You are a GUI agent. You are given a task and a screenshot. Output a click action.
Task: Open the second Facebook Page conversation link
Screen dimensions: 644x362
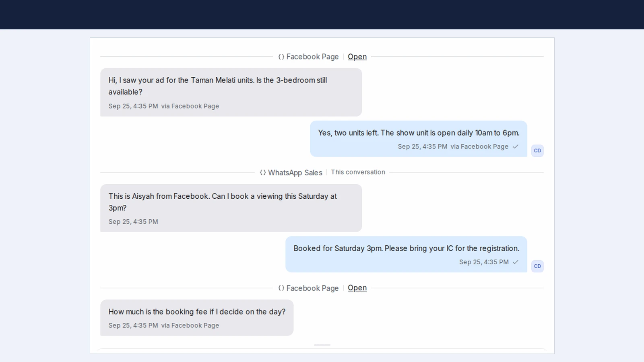(x=357, y=288)
